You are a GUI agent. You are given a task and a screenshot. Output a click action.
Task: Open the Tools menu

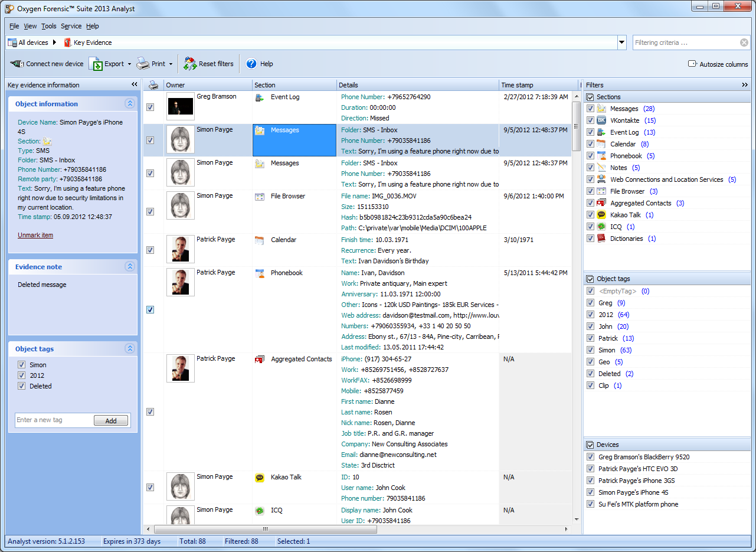coord(48,26)
